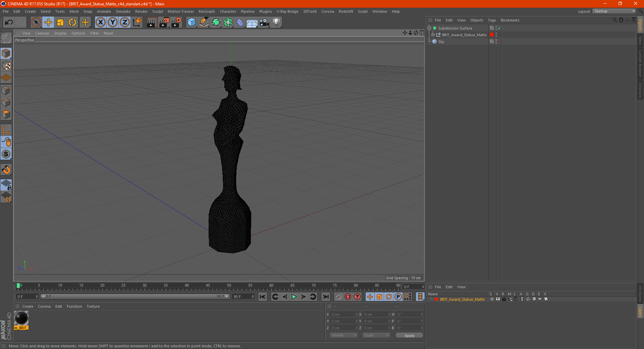The height and width of the screenshot is (349, 644).
Task: Click BRIT_Award_Statue_Matte red layer swatch
Action: (x=492, y=35)
